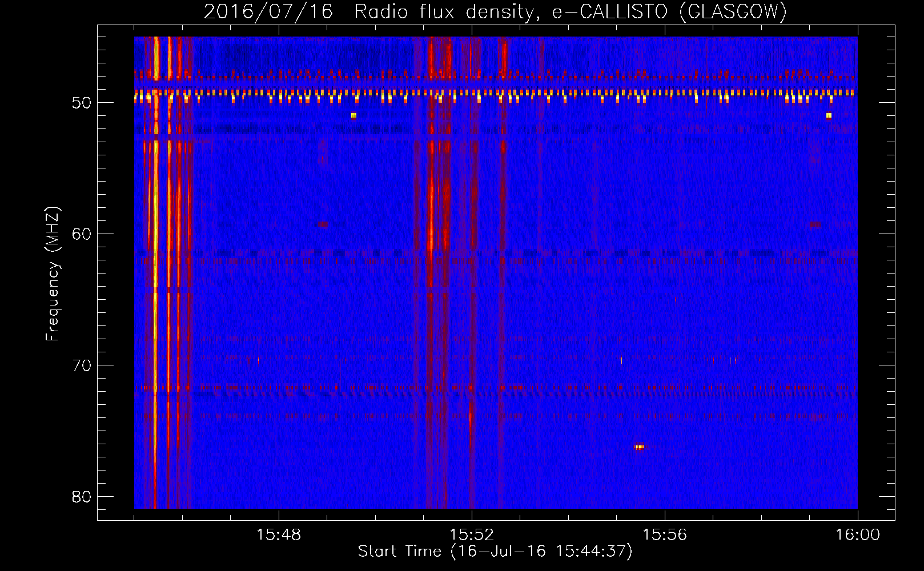
Task: Click the '15:48' time tick label
Action: (279, 535)
